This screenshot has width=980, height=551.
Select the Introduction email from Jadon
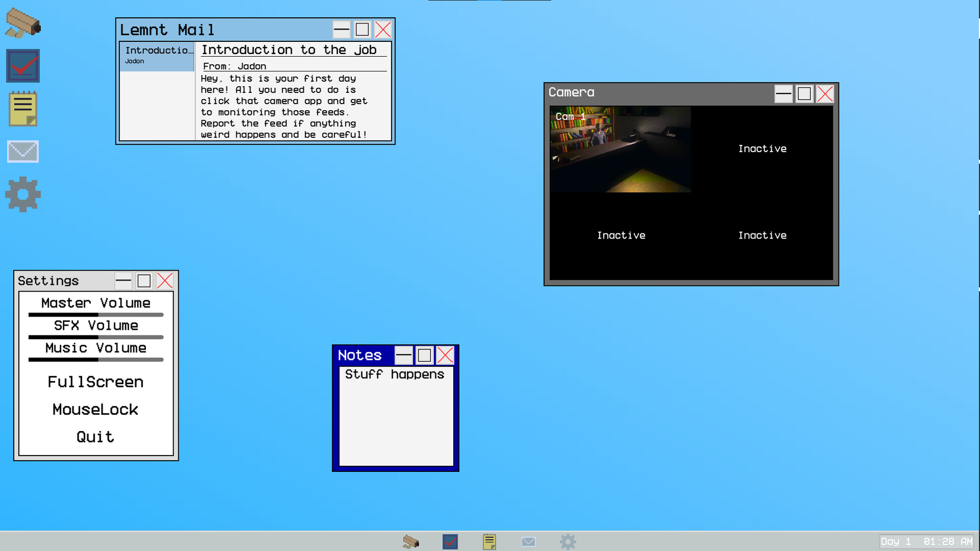[x=157, y=56]
